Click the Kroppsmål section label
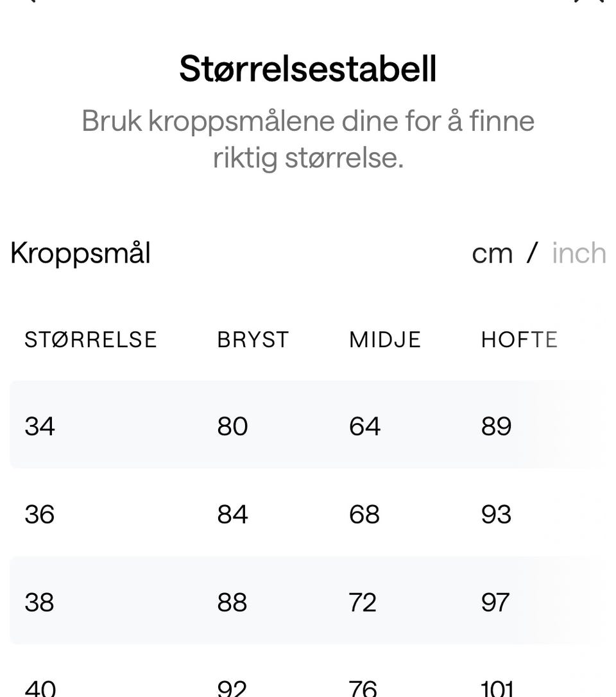This screenshot has width=616, height=697. click(x=80, y=254)
